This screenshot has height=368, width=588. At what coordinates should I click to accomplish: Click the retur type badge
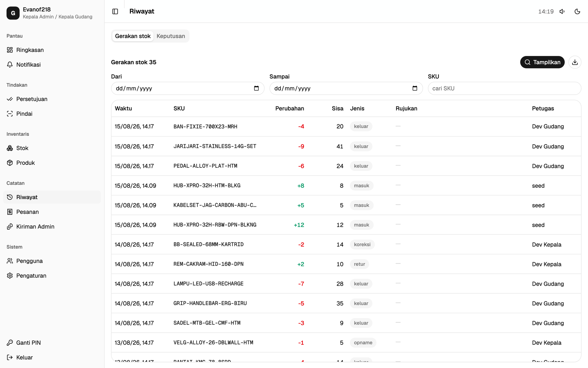point(359,264)
